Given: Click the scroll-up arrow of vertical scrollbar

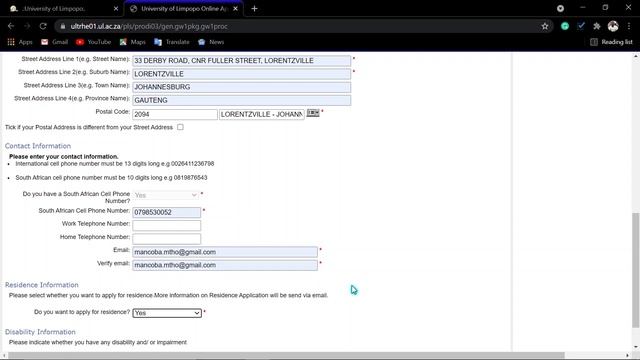Looking at the screenshot, I should [636, 57].
